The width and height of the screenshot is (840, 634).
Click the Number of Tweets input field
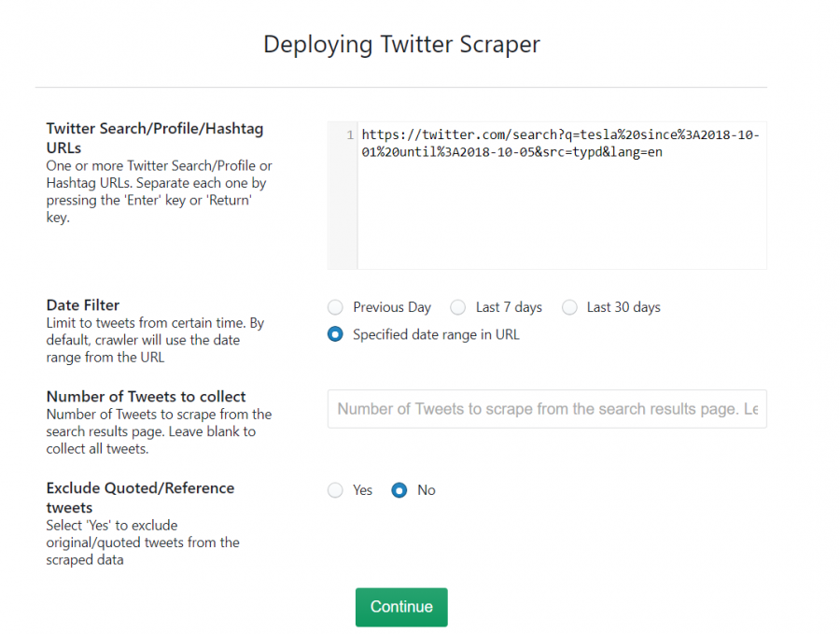tap(546, 409)
